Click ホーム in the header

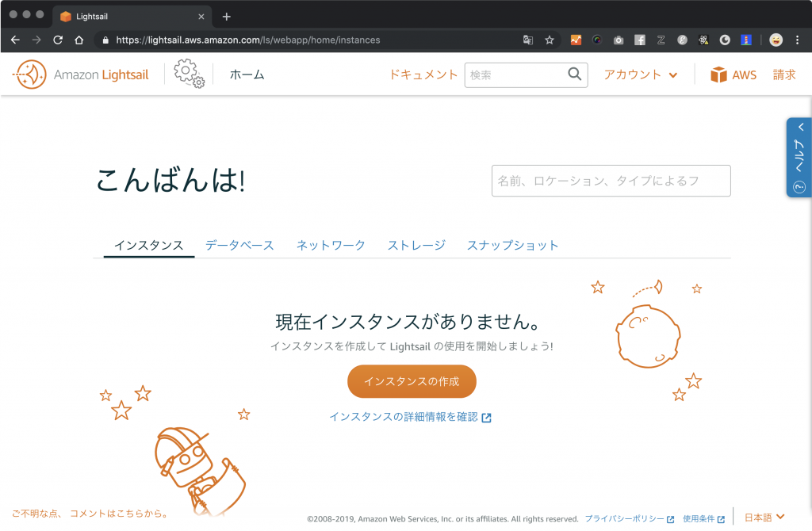click(247, 74)
